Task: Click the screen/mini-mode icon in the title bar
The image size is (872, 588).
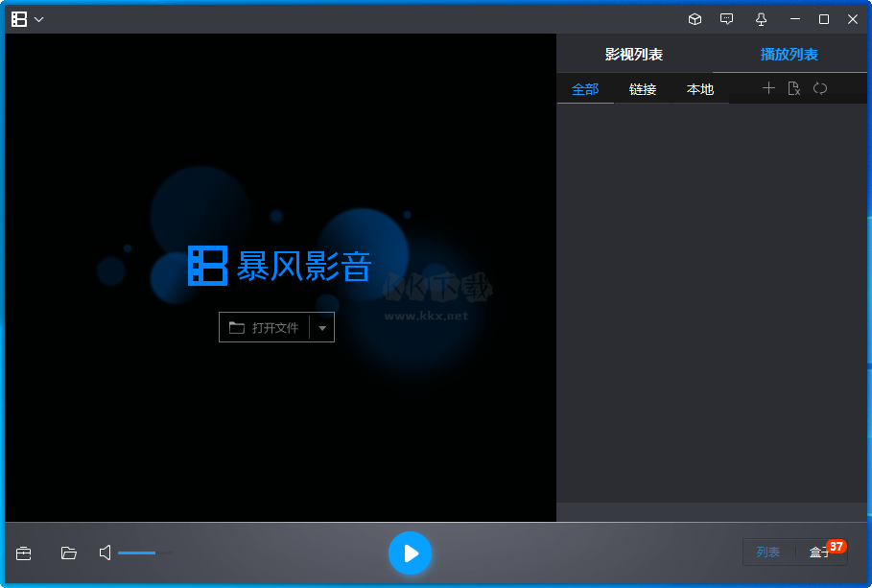Action: (x=726, y=18)
